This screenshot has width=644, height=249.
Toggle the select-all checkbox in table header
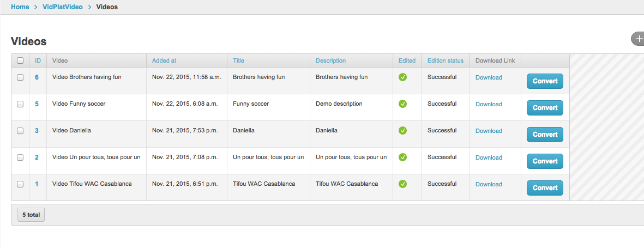pyautogui.click(x=20, y=60)
